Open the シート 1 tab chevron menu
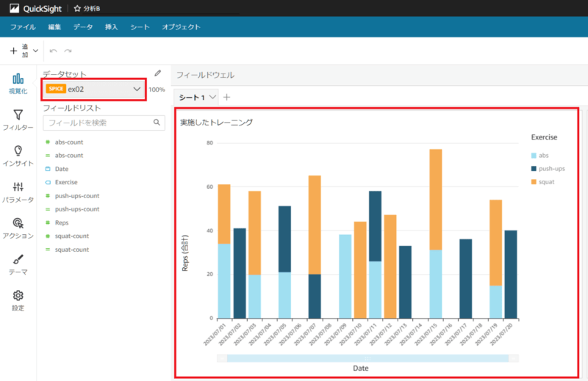 (212, 97)
